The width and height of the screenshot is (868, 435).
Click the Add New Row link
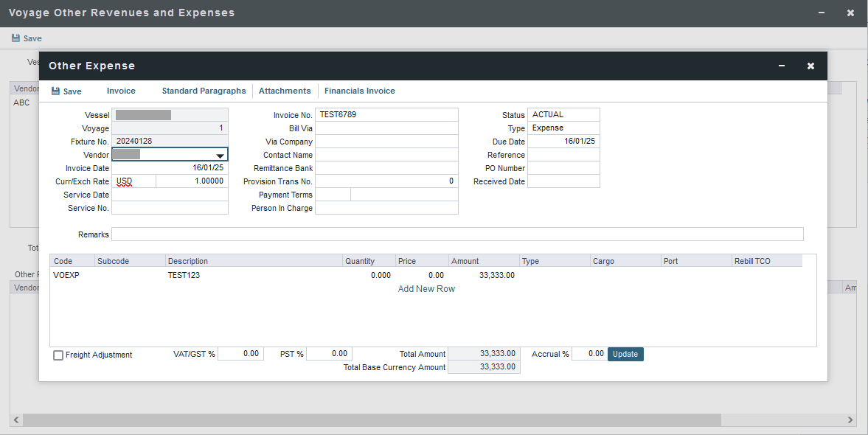coord(426,289)
